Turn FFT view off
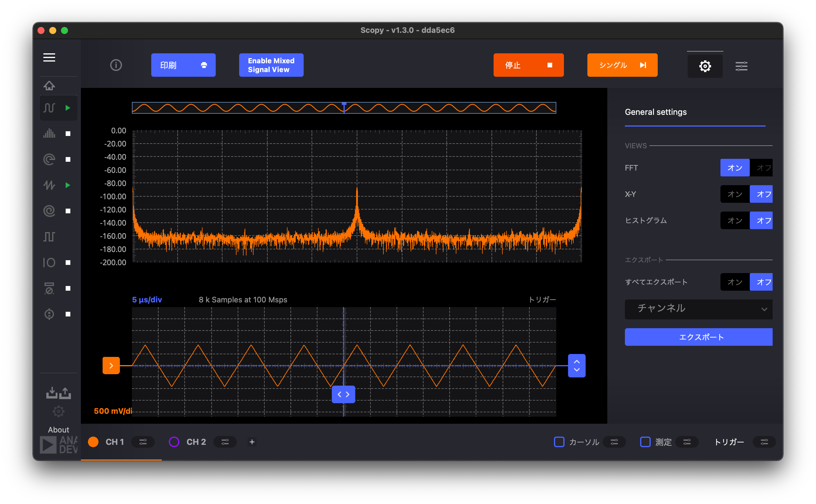 [761, 168]
